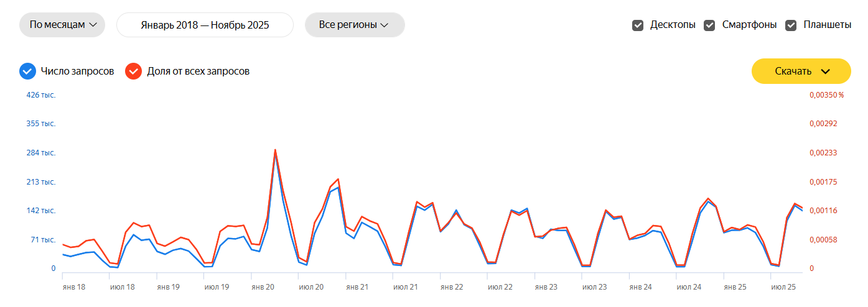Image resolution: width=868 pixels, height=307 pixels.
Task: Uncheck the Смартфоны checkbox
Action: point(709,25)
